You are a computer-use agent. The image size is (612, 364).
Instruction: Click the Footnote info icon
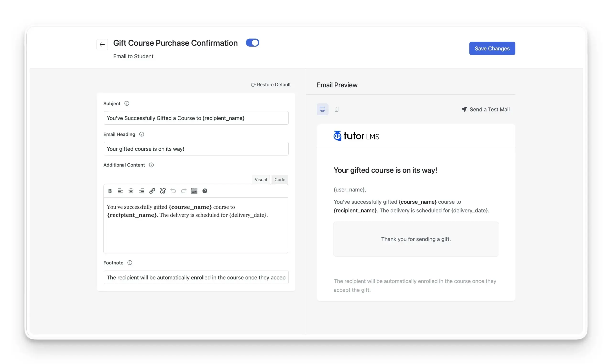130,263
